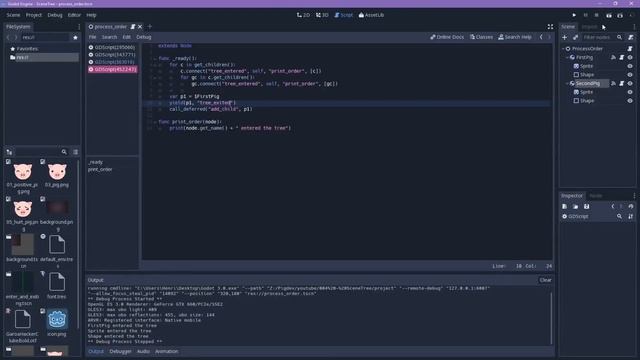
Task: Jump to _ready in method list
Action: coord(96,162)
